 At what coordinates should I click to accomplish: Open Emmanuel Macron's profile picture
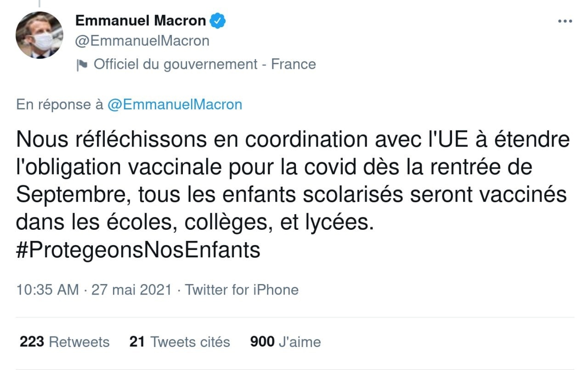pyautogui.click(x=40, y=35)
